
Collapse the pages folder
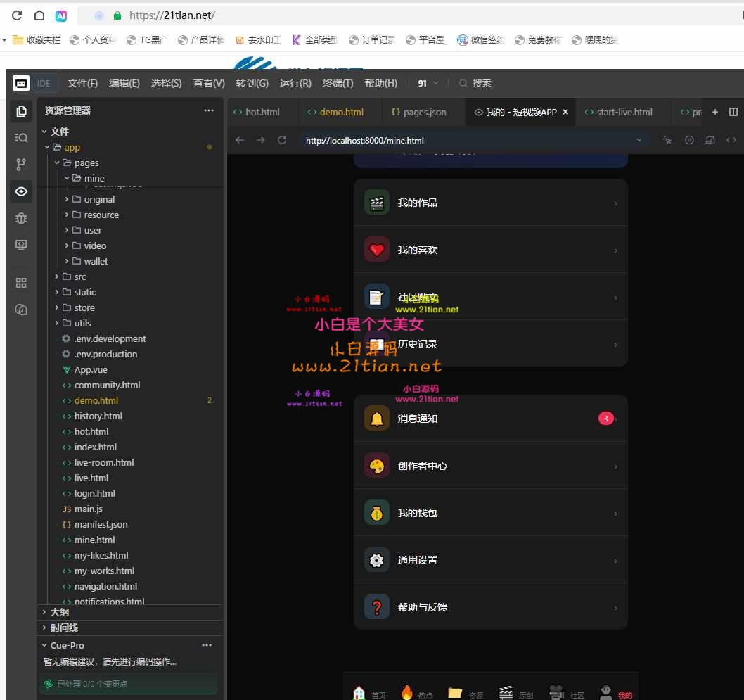click(57, 163)
